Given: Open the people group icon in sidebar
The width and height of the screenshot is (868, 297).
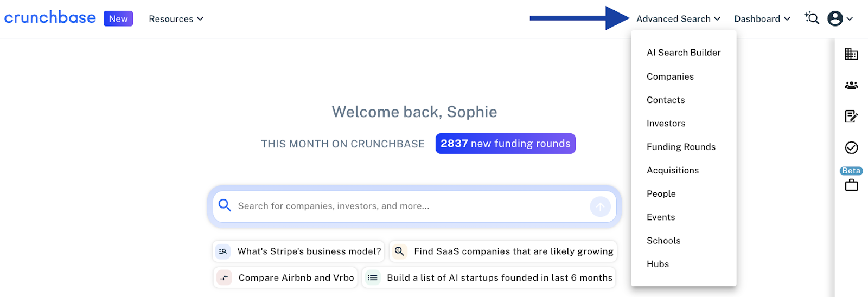Looking at the screenshot, I should (x=851, y=85).
